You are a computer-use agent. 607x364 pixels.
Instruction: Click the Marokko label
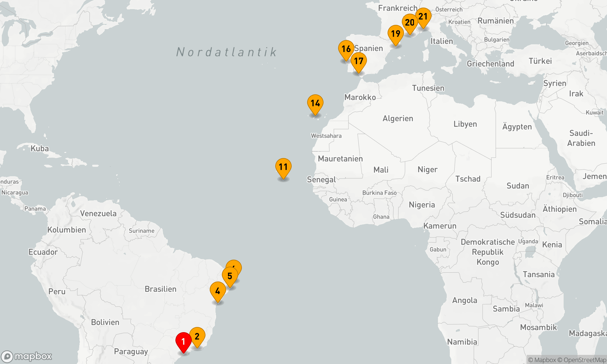(x=360, y=97)
